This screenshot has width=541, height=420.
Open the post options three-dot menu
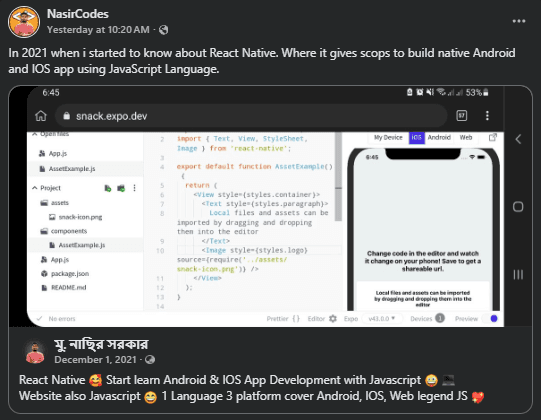[x=519, y=21]
